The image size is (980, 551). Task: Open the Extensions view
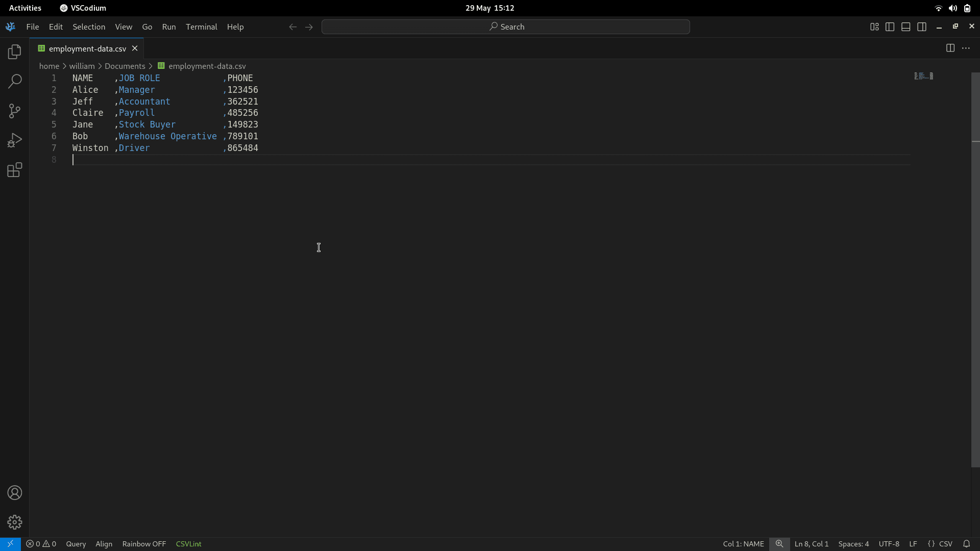pyautogui.click(x=15, y=170)
